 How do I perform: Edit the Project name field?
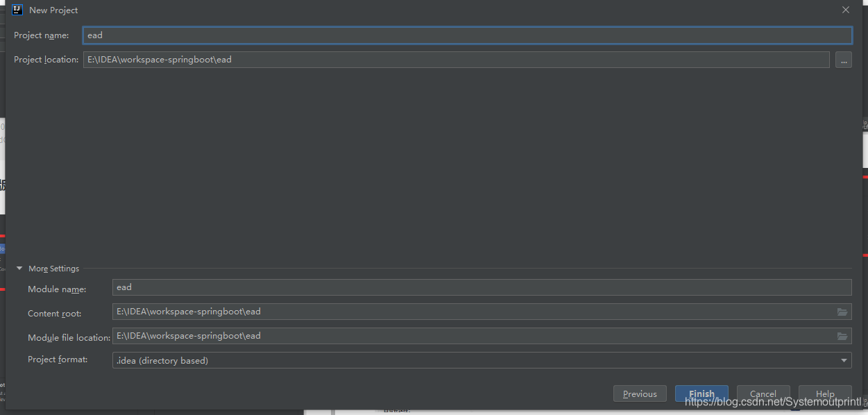point(467,35)
